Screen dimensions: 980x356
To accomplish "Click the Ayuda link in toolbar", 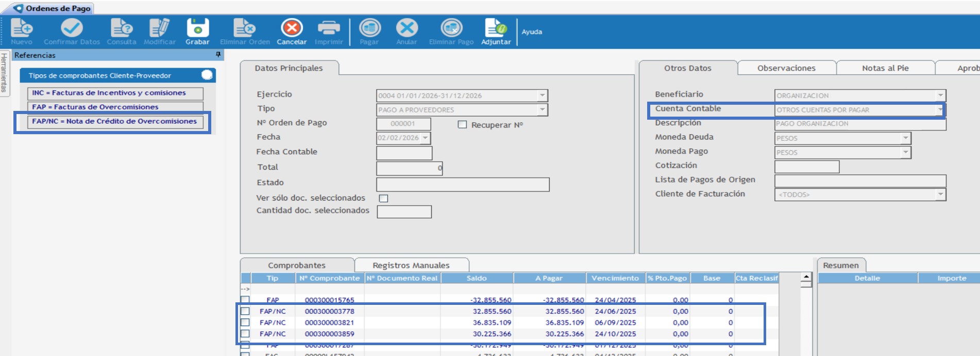I will tap(532, 32).
